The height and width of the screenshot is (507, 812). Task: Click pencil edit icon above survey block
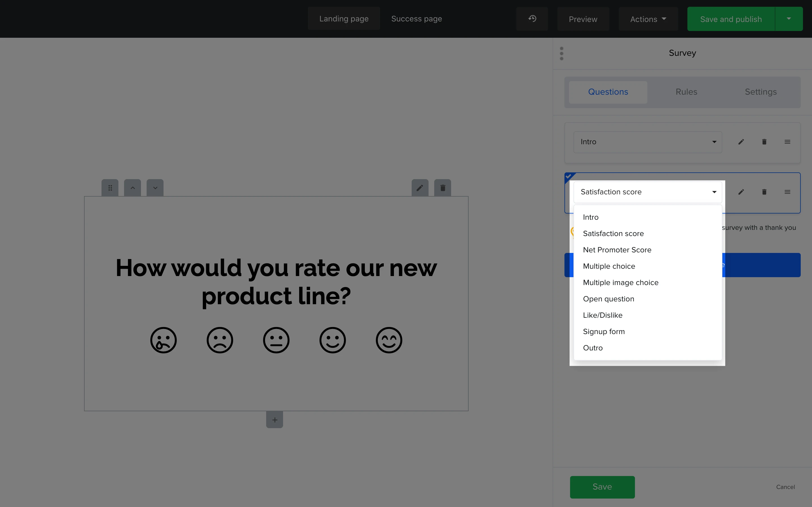420,188
